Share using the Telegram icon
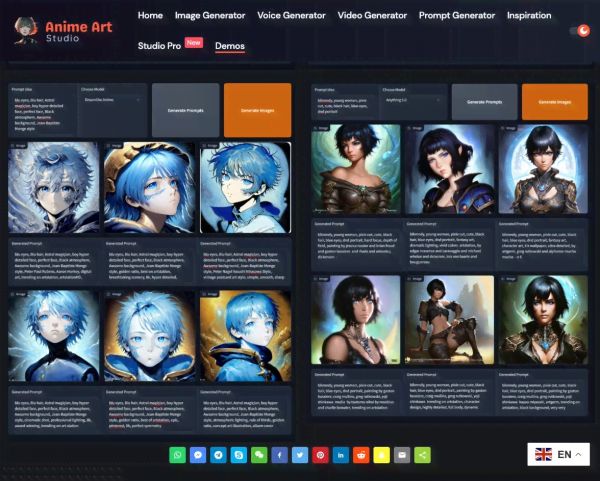 point(219,455)
